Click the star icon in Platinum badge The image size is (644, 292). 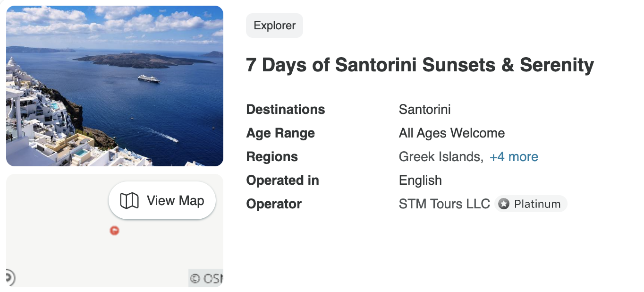click(504, 204)
